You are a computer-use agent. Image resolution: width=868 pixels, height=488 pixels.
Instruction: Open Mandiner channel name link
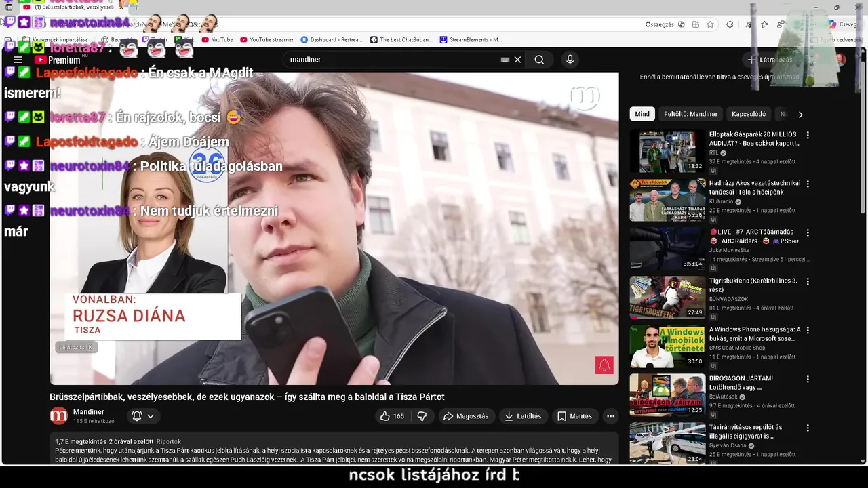coord(89,412)
